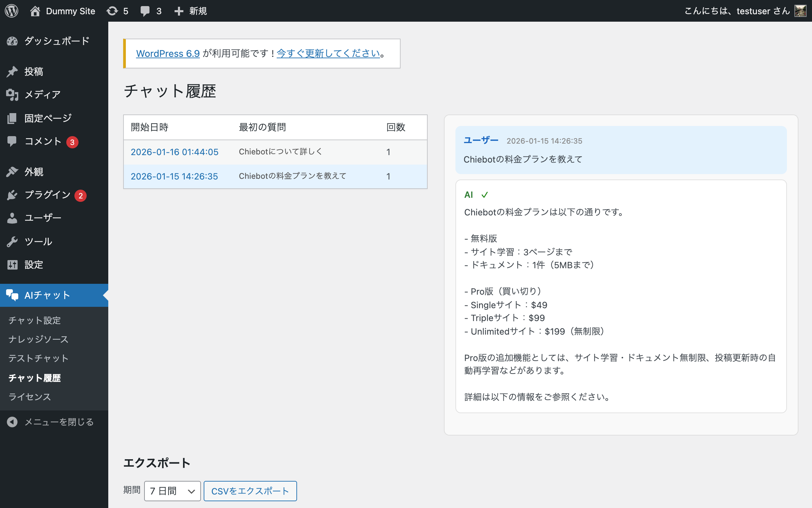The width and height of the screenshot is (812, 508).
Task: Open 設定 from the sidebar
Action: click(x=33, y=264)
